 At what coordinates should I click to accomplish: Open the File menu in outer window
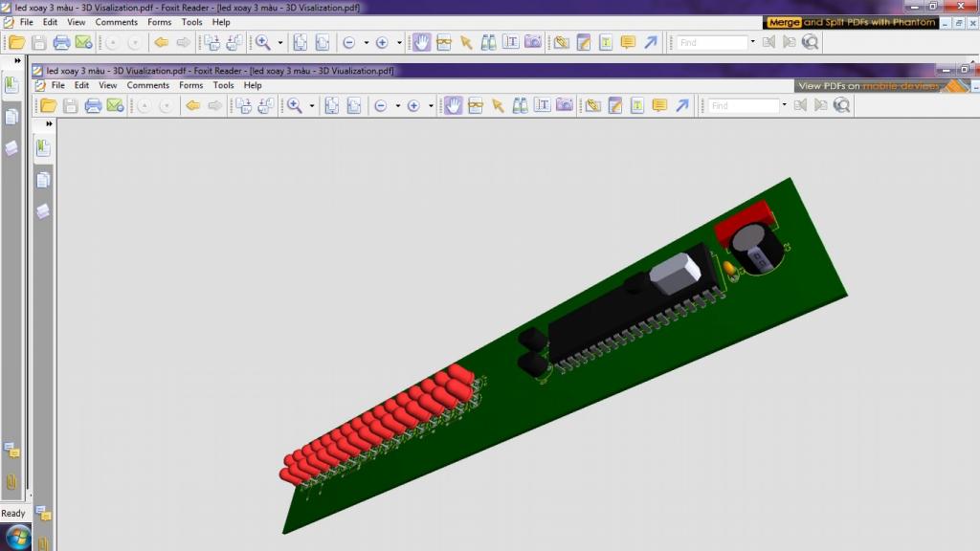[26, 22]
